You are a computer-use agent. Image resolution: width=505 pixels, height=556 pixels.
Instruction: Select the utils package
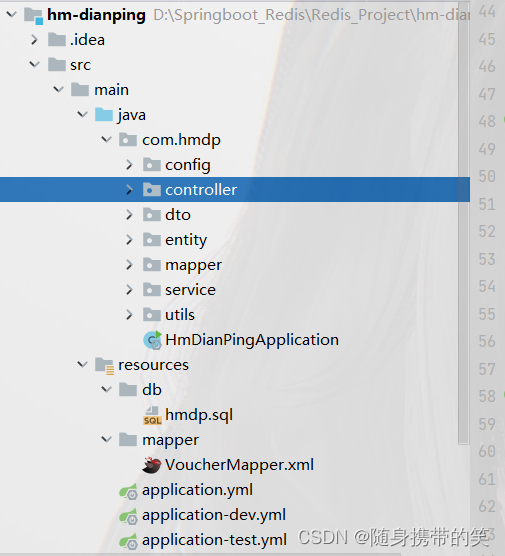pyautogui.click(x=180, y=315)
